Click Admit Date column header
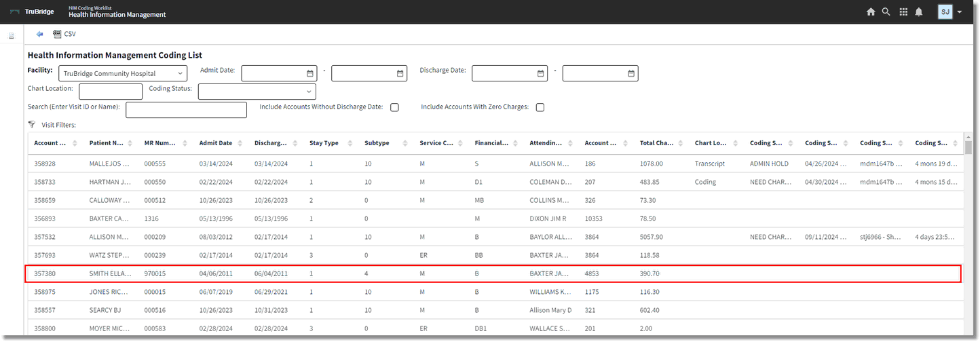 pos(216,143)
